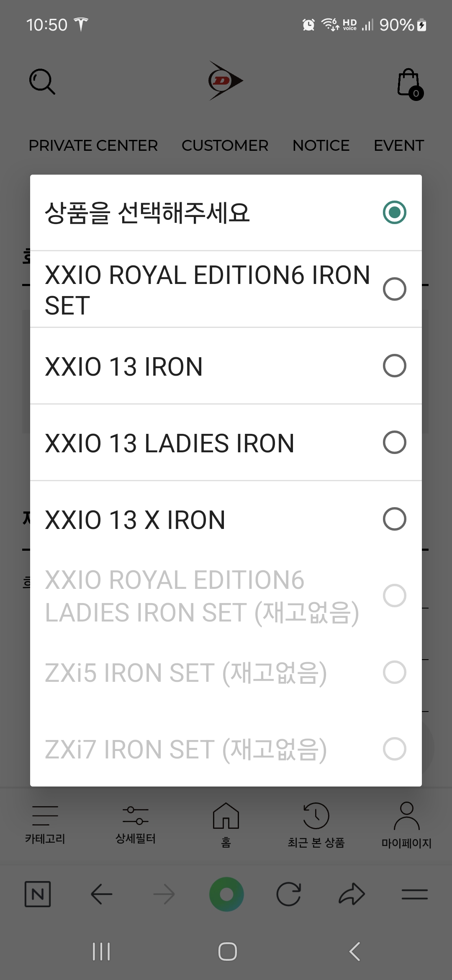Open the shopping bag cart
452x980 pixels.
pos(409,83)
